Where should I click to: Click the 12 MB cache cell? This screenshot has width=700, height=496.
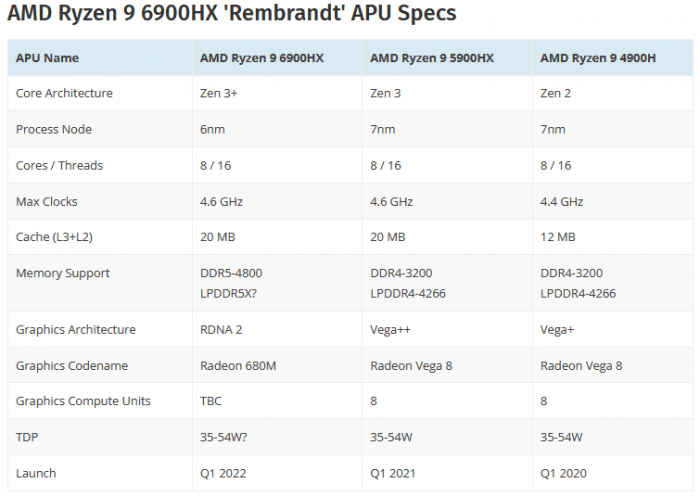tap(558, 237)
